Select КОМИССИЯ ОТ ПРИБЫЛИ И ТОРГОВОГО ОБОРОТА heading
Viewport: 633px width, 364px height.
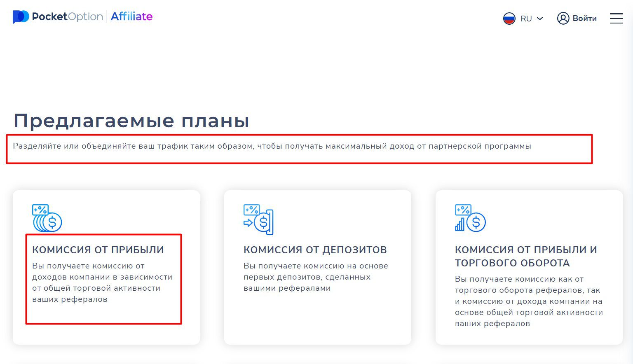(526, 257)
